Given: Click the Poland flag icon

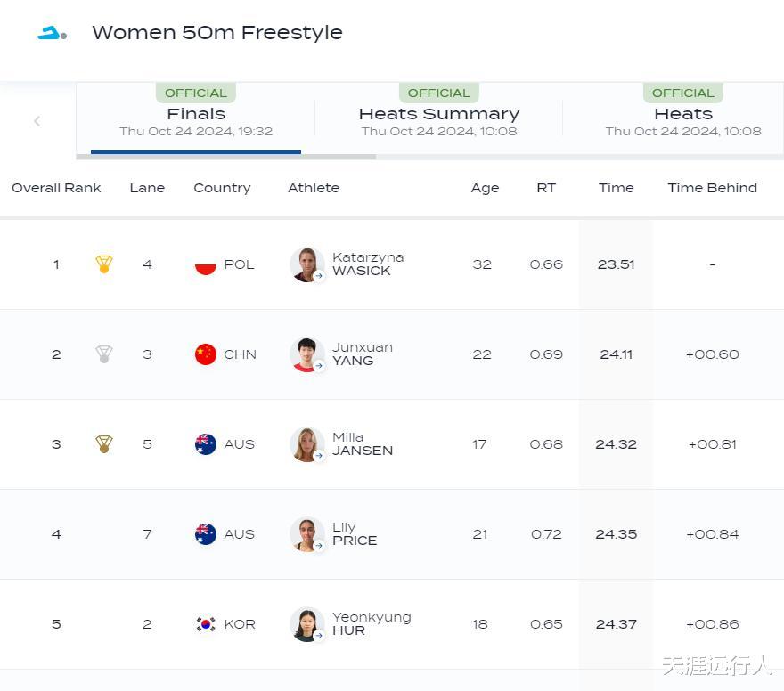Looking at the screenshot, I should tap(206, 264).
